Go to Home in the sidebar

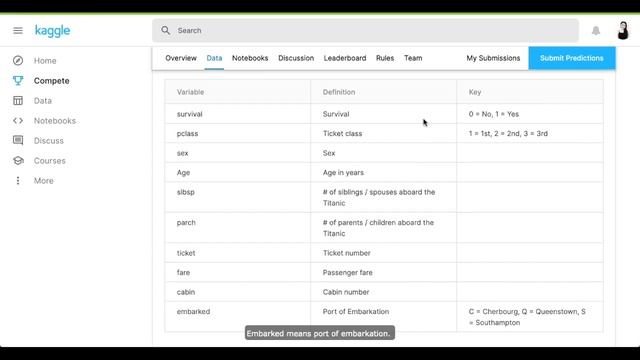pos(45,61)
